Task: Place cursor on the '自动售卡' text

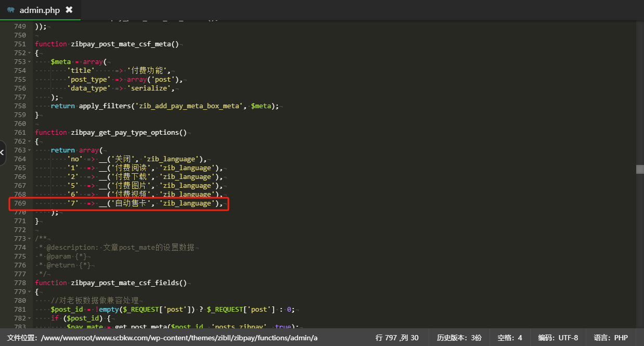Action: [131, 203]
